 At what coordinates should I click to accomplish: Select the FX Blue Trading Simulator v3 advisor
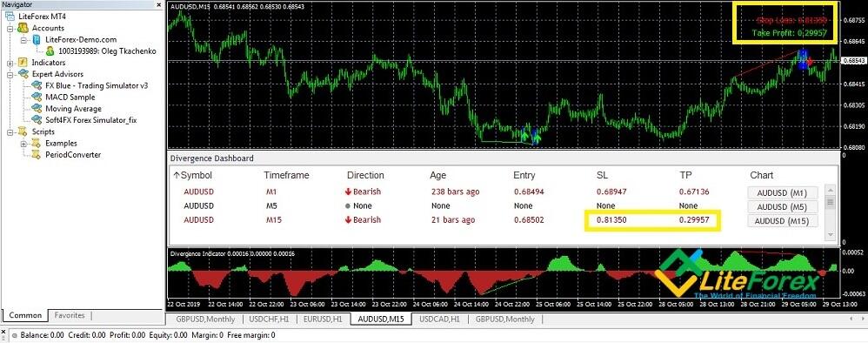[x=97, y=86]
